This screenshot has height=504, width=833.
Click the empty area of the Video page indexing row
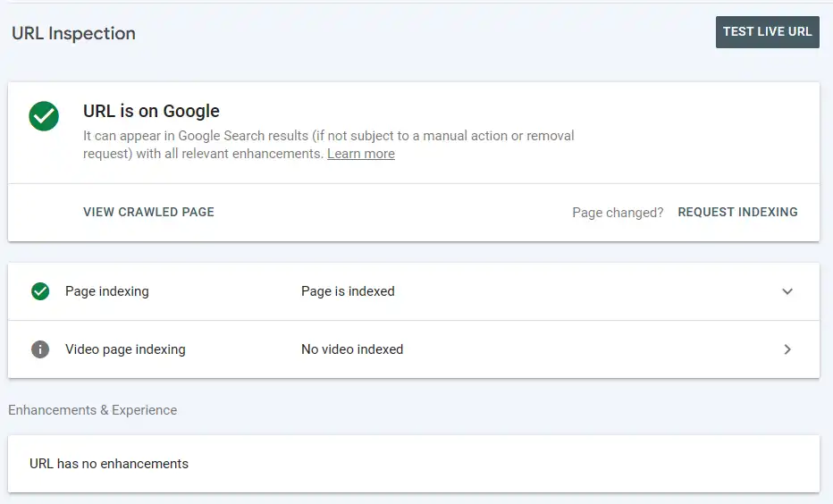pos(590,349)
